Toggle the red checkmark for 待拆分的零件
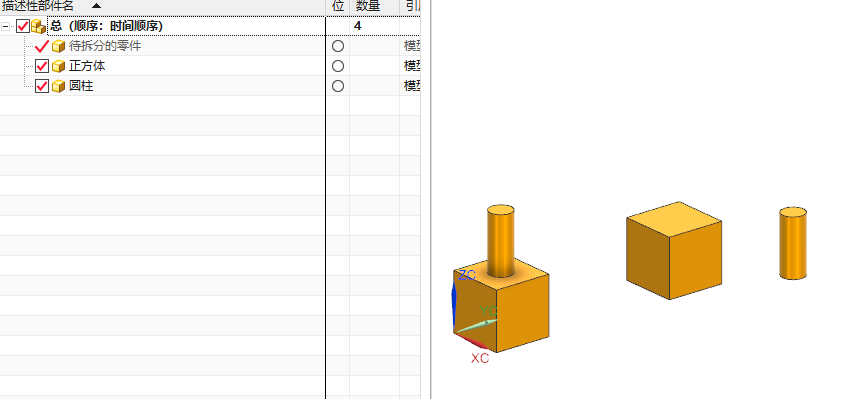This screenshot has height=399, width=848. point(42,46)
